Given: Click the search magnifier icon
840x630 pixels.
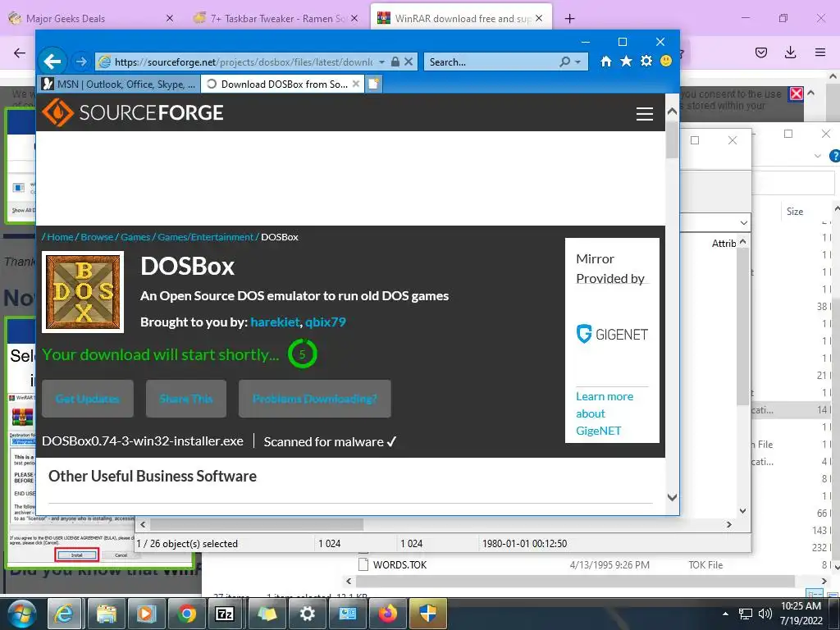Looking at the screenshot, I should (x=564, y=62).
